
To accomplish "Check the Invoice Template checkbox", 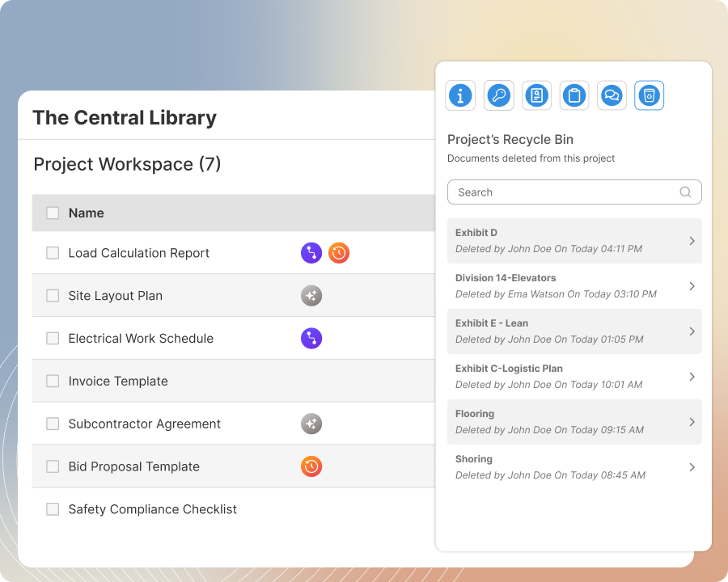I will (x=53, y=381).
